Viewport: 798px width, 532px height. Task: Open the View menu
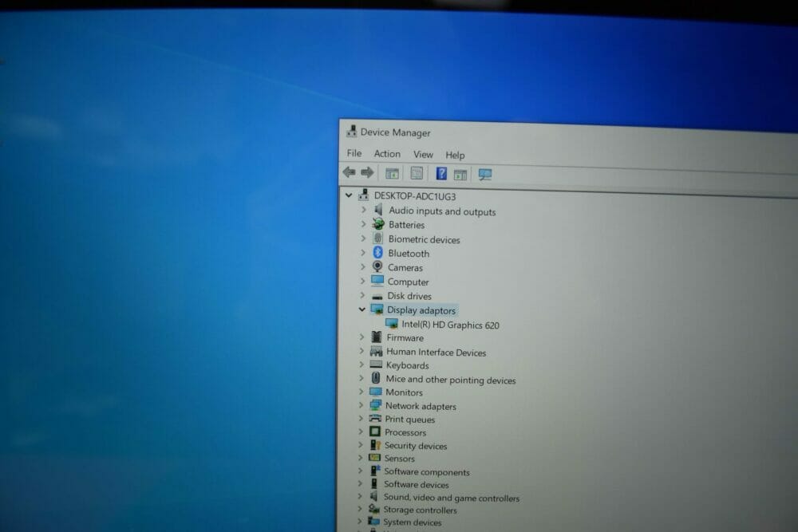(x=423, y=154)
